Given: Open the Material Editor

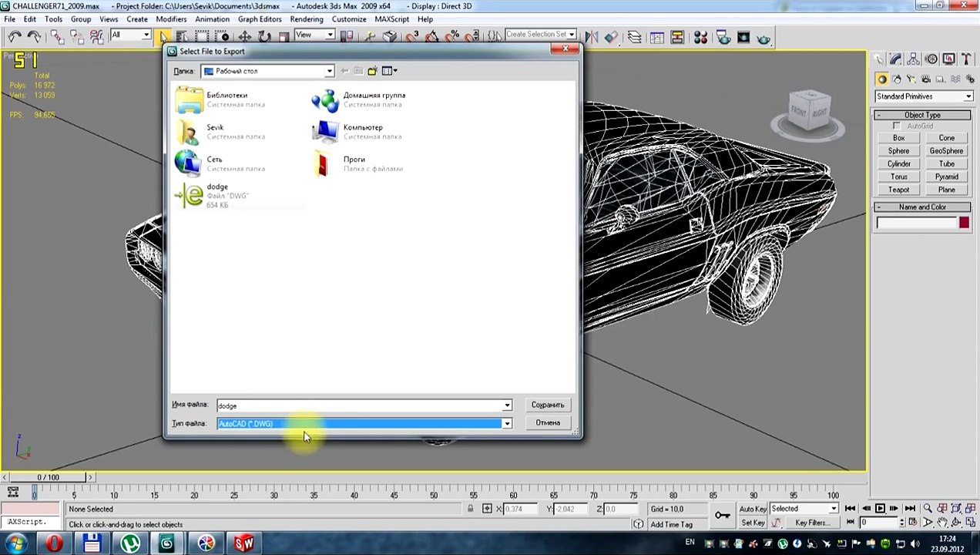Looking at the screenshot, I should point(700,36).
